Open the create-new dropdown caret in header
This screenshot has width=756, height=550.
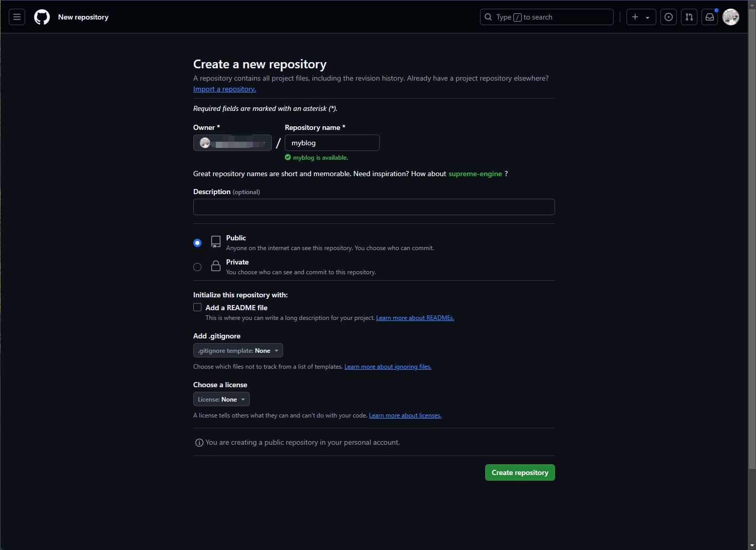pos(648,17)
